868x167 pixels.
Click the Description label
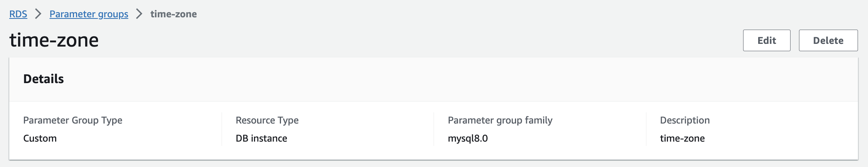(x=685, y=120)
